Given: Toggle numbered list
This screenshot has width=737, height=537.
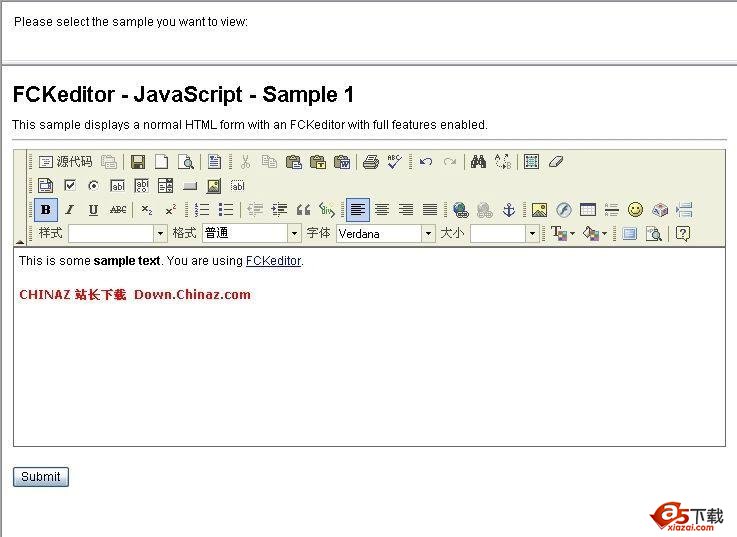Looking at the screenshot, I should pyautogui.click(x=202, y=210).
